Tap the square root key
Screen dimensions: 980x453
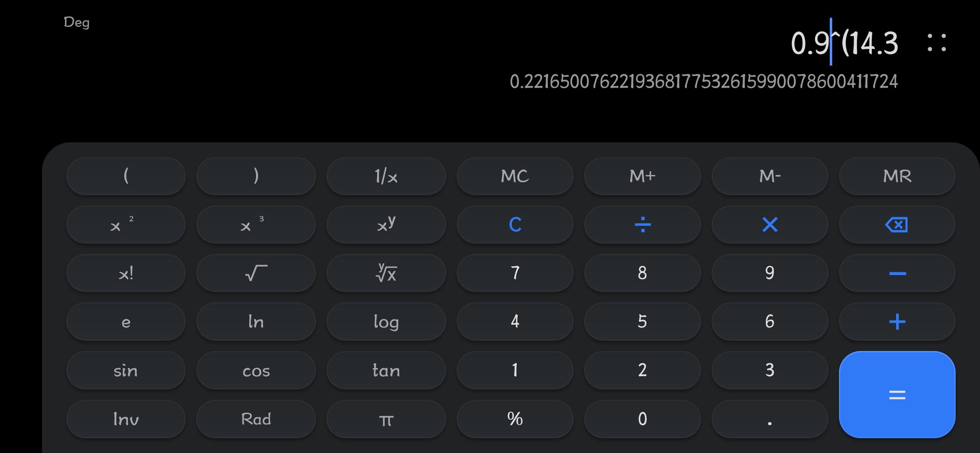256,273
